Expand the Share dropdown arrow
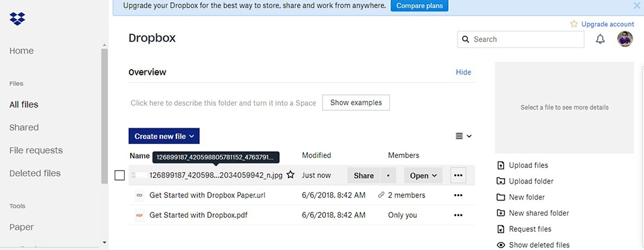 (x=388, y=175)
